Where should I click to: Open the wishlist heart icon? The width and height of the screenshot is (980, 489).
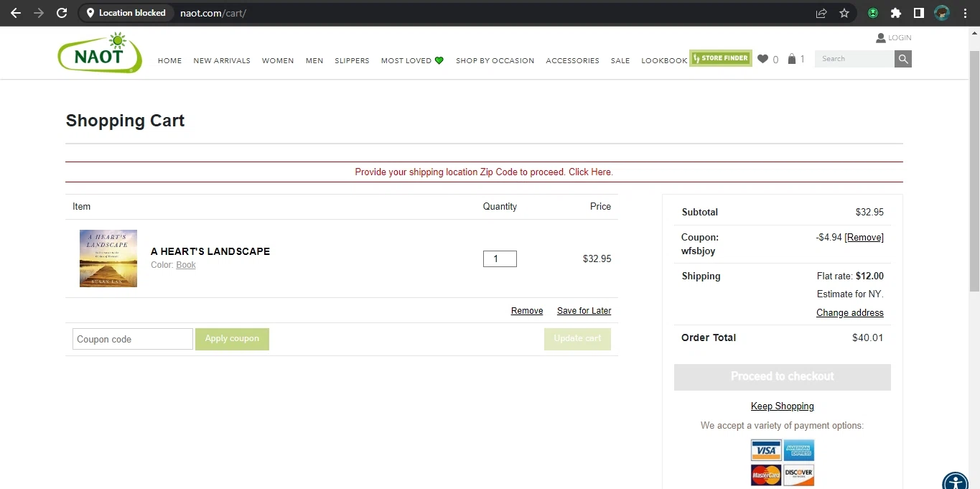(x=762, y=59)
